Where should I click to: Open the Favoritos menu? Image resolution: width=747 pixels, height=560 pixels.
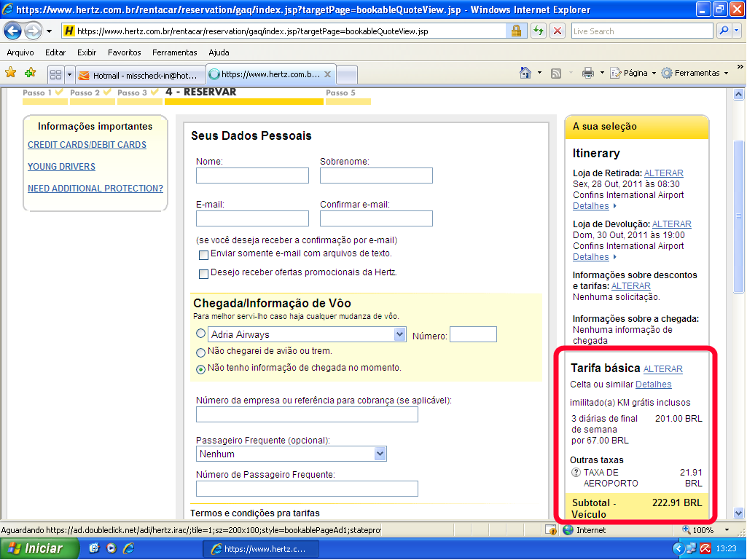pyautogui.click(x=124, y=52)
